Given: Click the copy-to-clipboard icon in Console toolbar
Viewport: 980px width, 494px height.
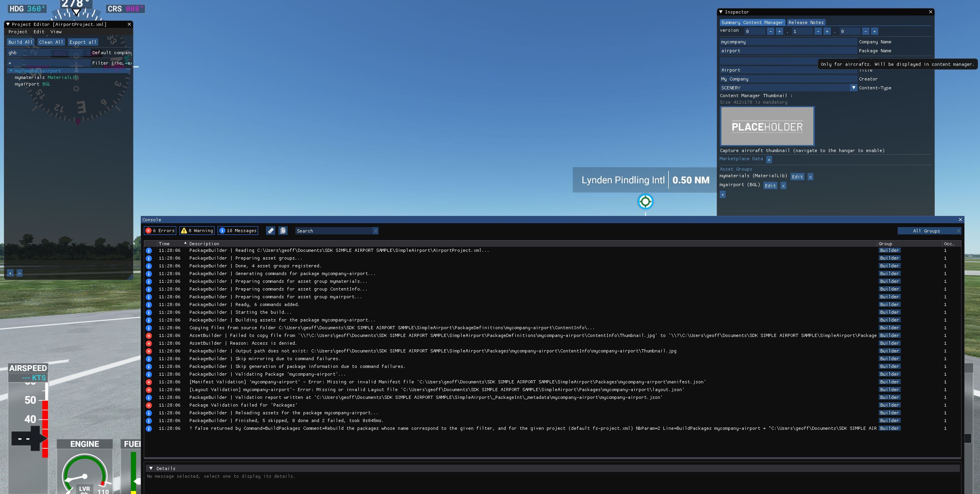Looking at the screenshot, I should click(x=283, y=231).
